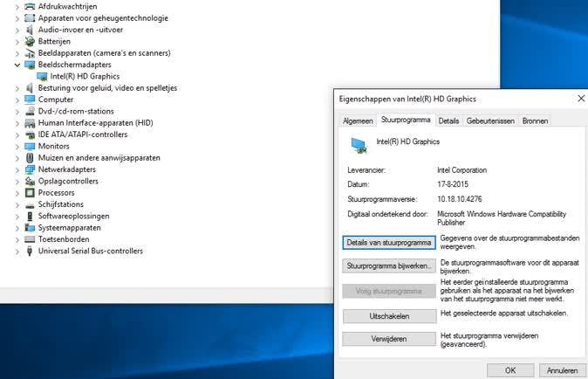The width and height of the screenshot is (588, 379).
Task: Click the date value 17-8-2015
Action: 453,184
